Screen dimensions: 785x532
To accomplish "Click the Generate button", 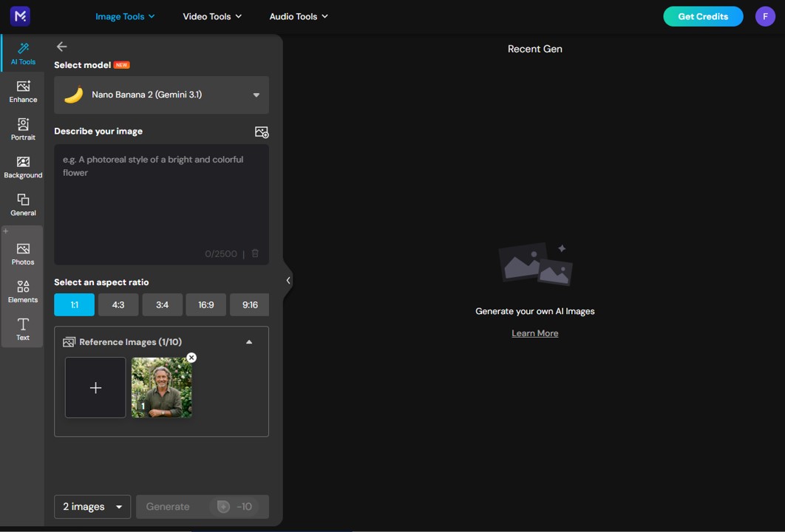I will pyautogui.click(x=203, y=506).
